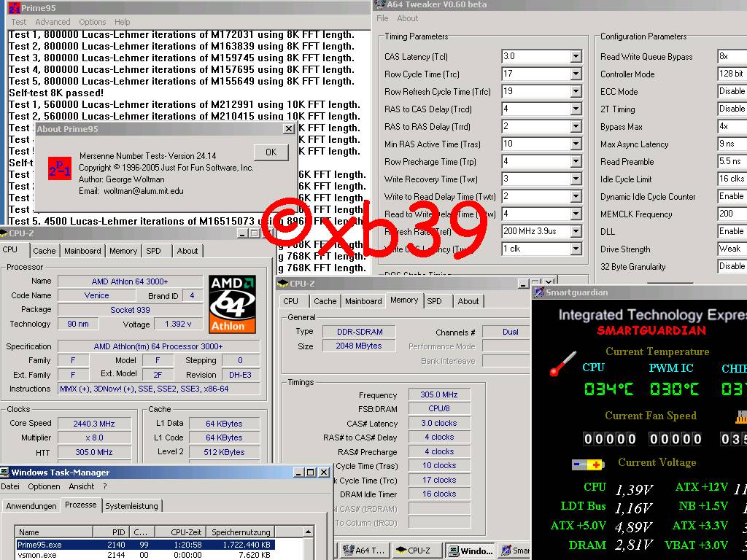Click the AMD Athlon 64 3000+ Name field
Screen dimensions: 747x560
coord(130,281)
